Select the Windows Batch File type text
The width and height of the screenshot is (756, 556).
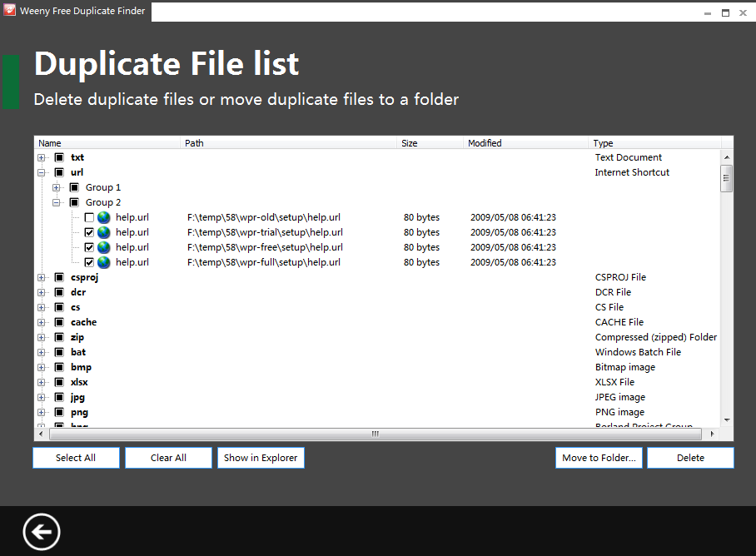point(638,352)
